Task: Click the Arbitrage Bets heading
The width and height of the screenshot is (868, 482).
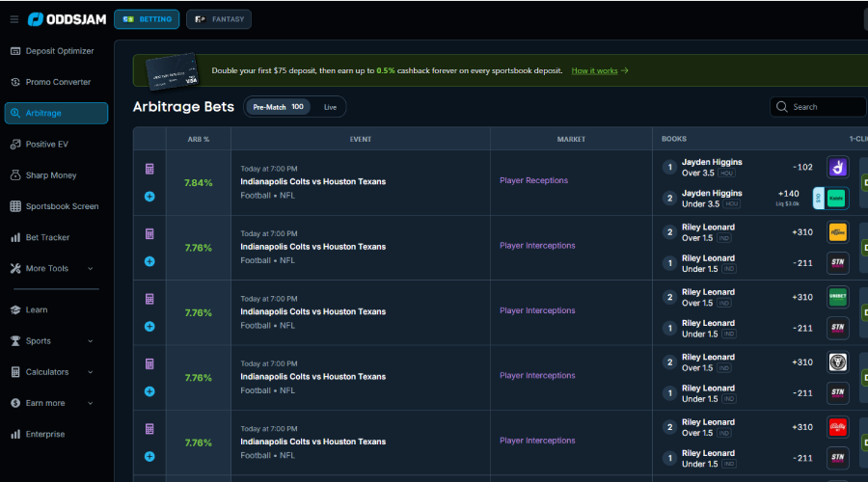Action: pos(183,107)
